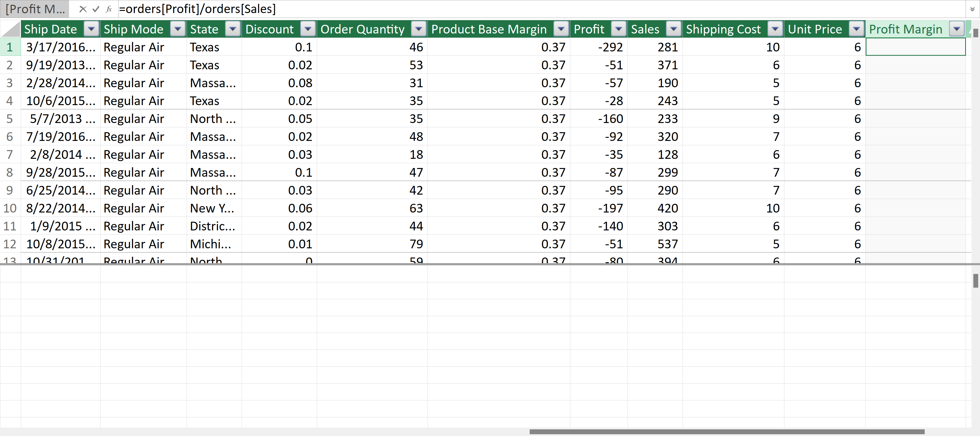Open the Shipping Cost filter dropdown
This screenshot has width=980, height=436.
(x=775, y=29)
